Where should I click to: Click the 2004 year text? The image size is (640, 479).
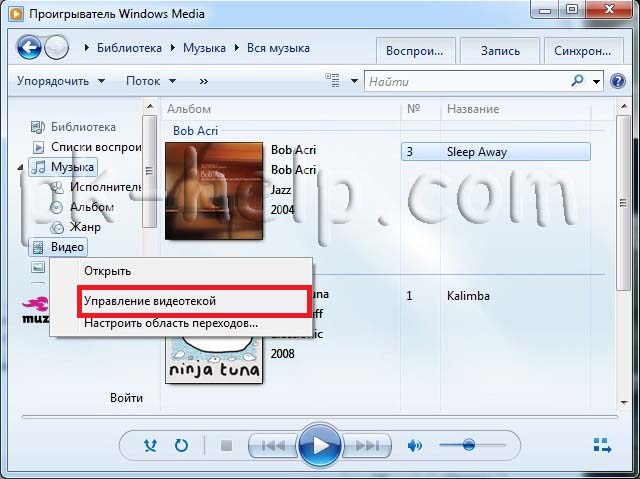pyautogui.click(x=282, y=210)
